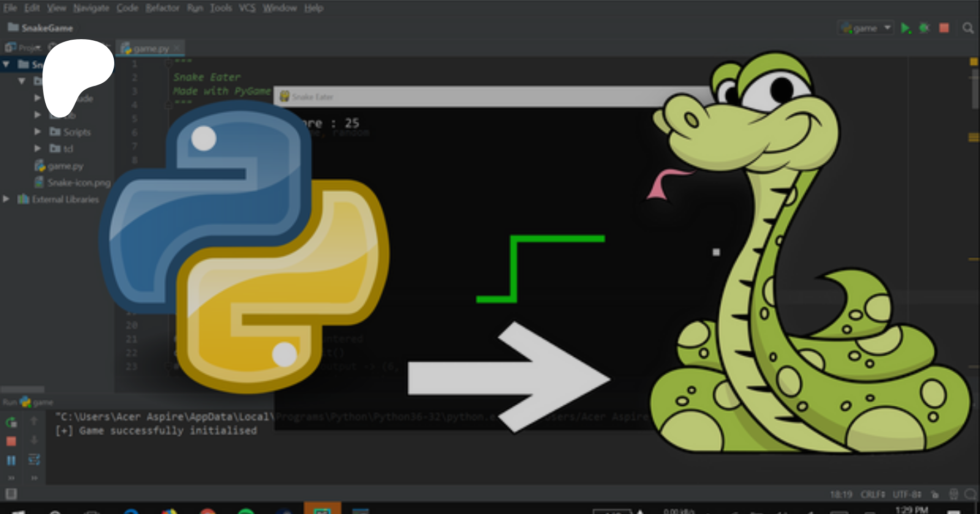
Task: Click 'Game successfully initialised' console line
Action: pyautogui.click(x=156, y=431)
